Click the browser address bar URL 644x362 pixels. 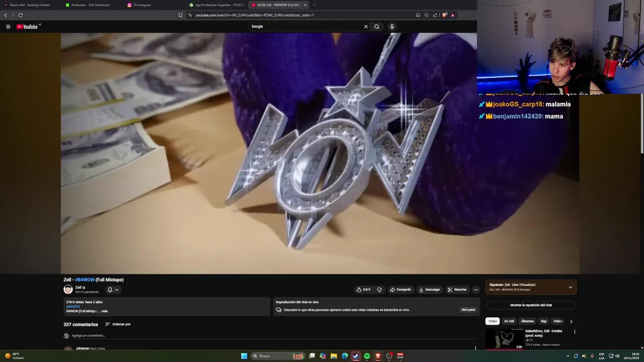pos(255,15)
